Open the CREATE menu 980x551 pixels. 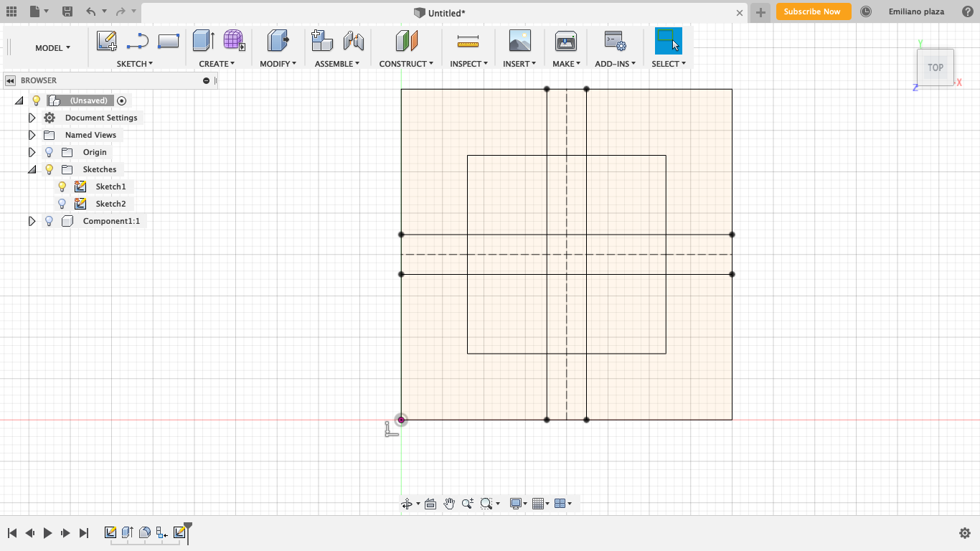pyautogui.click(x=217, y=64)
